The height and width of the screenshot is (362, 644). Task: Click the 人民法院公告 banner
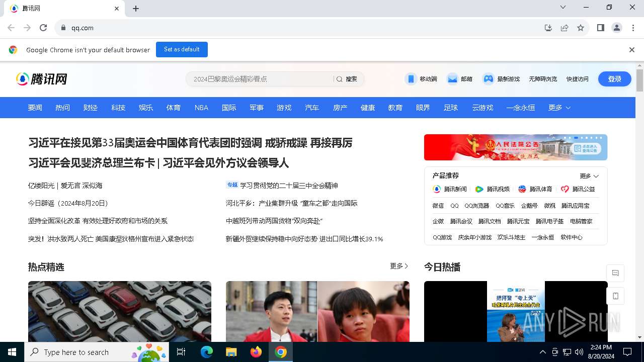pyautogui.click(x=516, y=147)
